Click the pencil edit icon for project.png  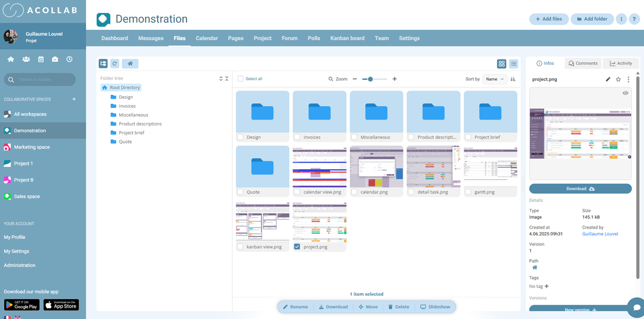pyautogui.click(x=608, y=79)
